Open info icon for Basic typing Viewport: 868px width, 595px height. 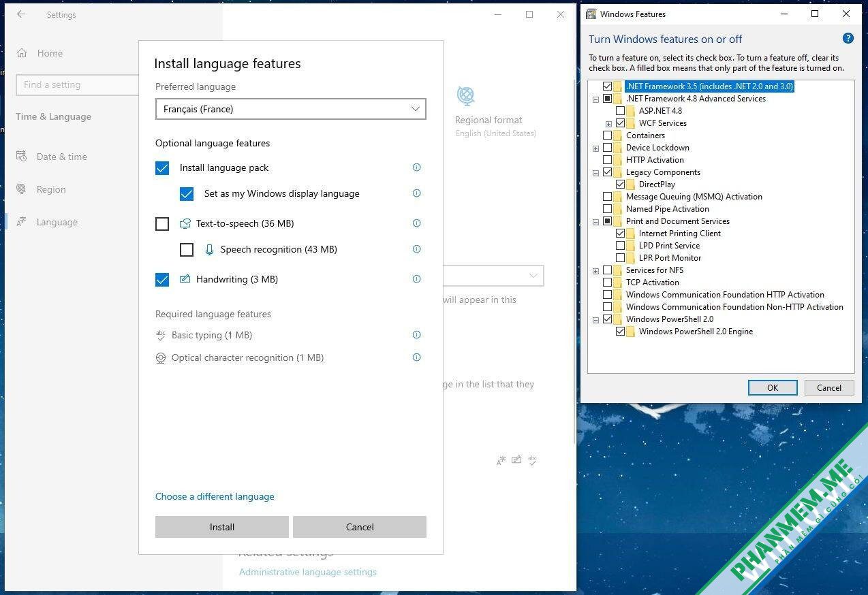(x=416, y=335)
